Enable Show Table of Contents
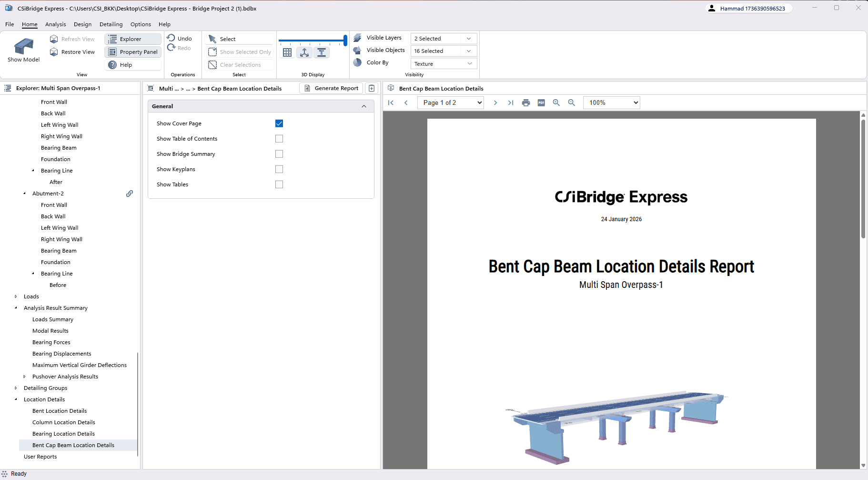868x480 pixels. tap(279, 138)
